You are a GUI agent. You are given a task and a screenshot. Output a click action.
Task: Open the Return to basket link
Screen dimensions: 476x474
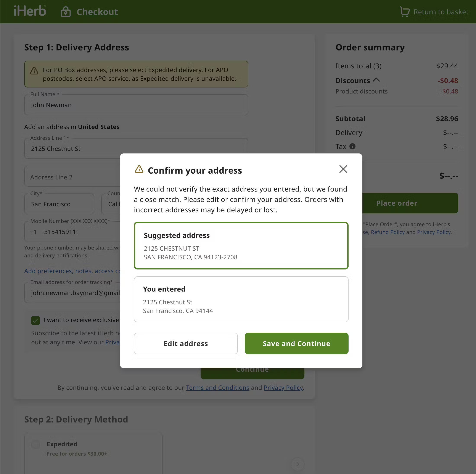click(441, 12)
